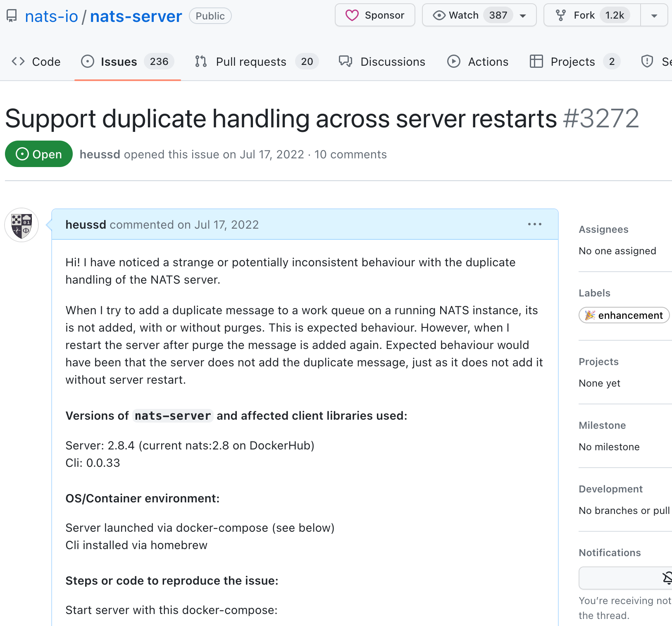The height and width of the screenshot is (626, 672).
Task: Click the Pull requests icon
Action: [201, 62]
